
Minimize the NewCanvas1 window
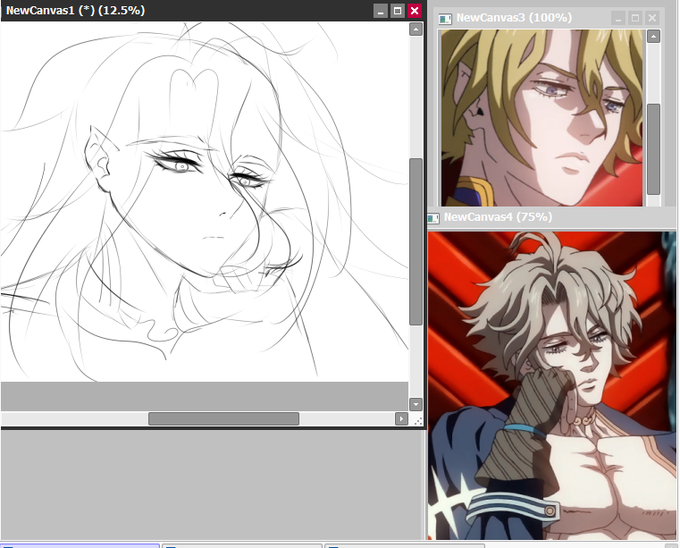380,11
